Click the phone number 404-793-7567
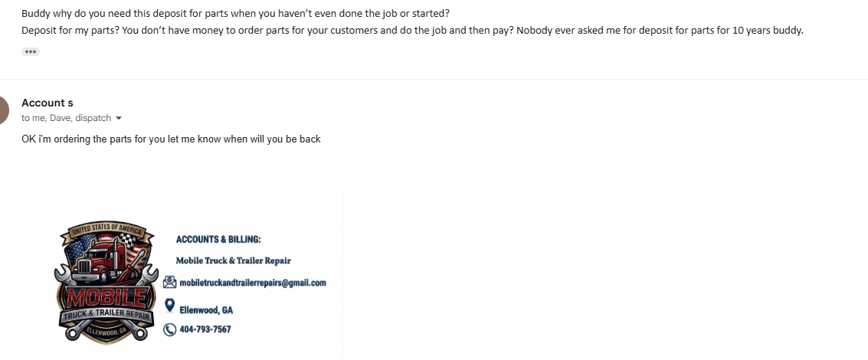 coord(205,329)
